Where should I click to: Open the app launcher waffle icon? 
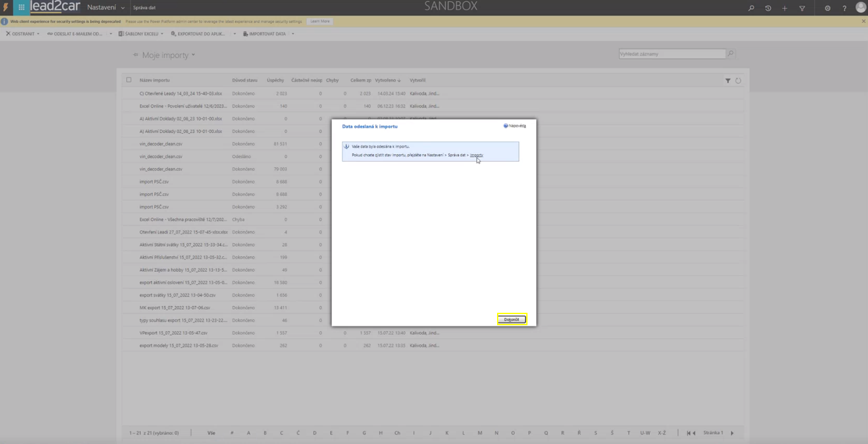point(21,7)
